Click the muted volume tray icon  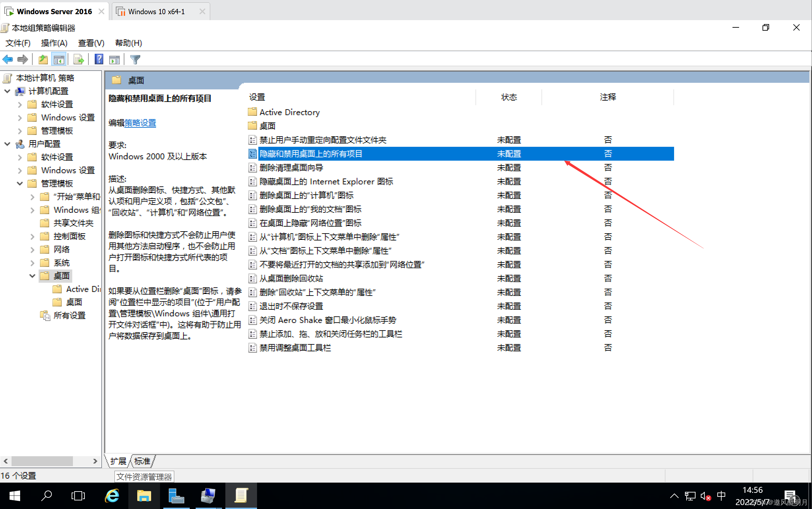[705, 496]
